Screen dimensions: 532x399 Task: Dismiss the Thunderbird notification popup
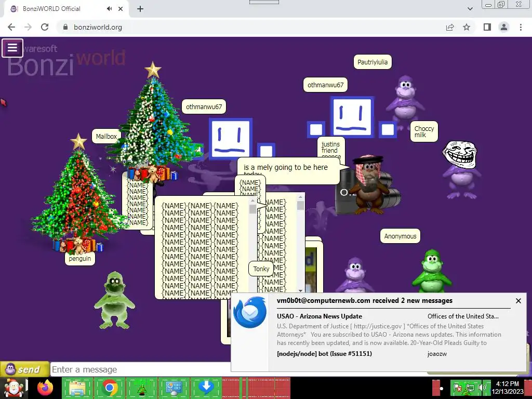coord(518,301)
